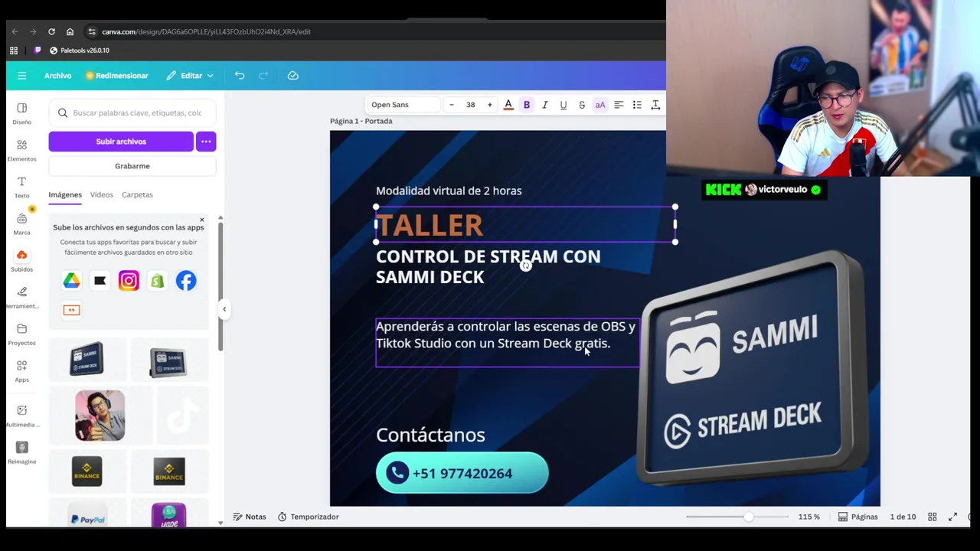Image resolution: width=980 pixels, height=551 pixels.
Task: Switch to the Videos tab
Action: [x=101, y=194]
